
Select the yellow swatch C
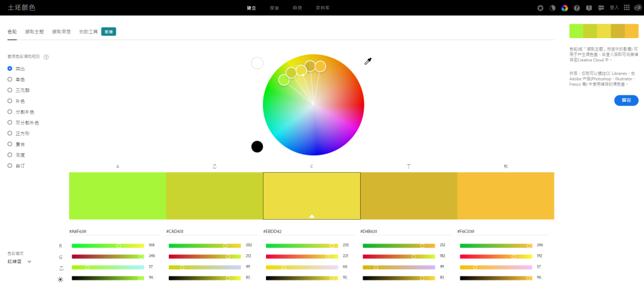tap(312, 196)
